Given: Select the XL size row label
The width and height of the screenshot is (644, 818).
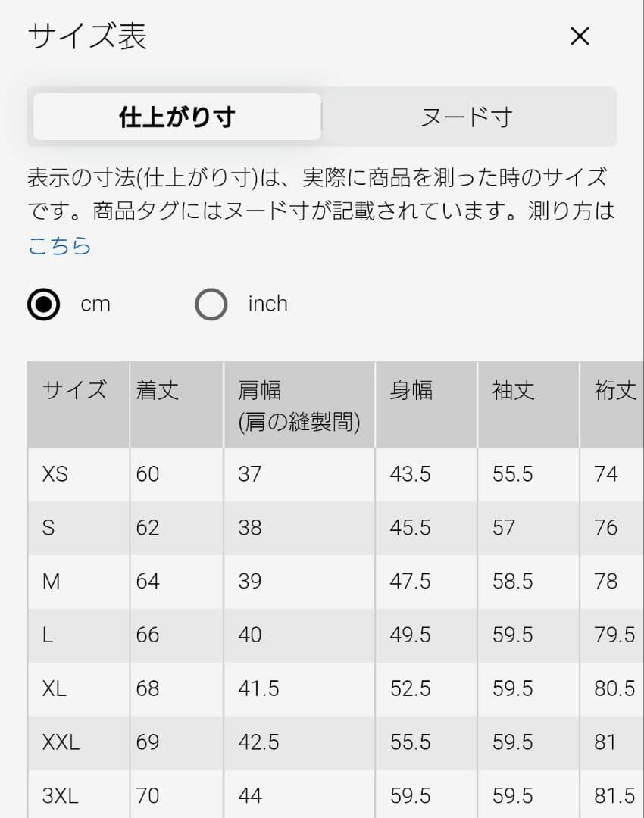Looking at the screenshot, I should coord(55,688).
